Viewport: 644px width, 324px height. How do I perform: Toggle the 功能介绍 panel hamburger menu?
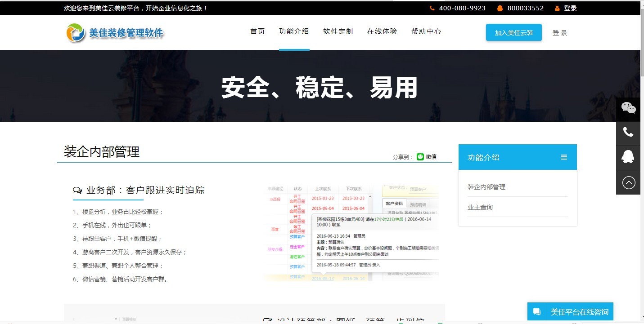564,157
